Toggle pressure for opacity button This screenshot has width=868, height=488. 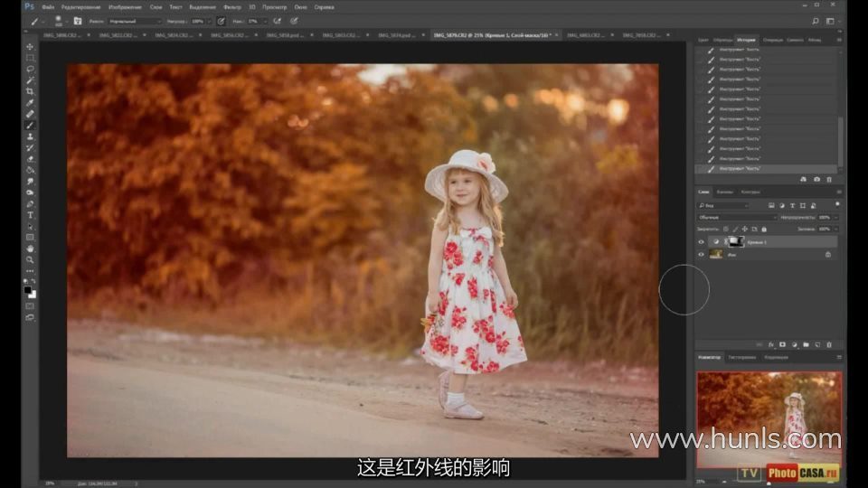tap(221, 21)
